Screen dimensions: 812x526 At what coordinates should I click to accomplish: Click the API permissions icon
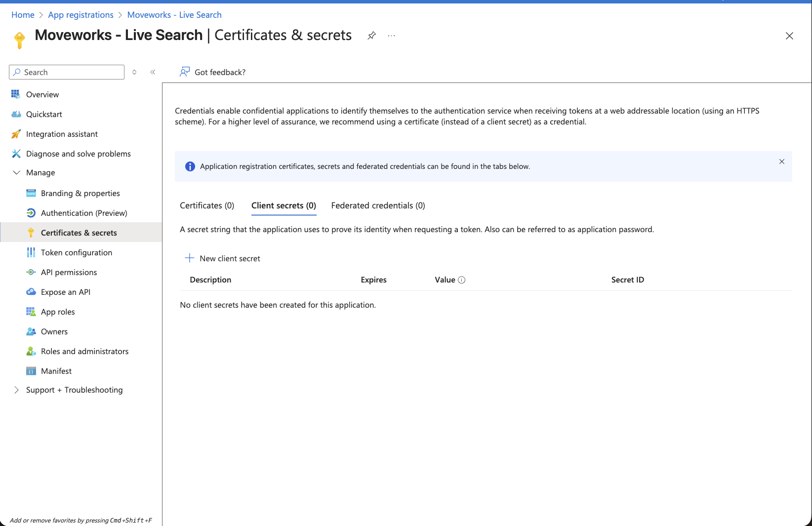pyautogui.click(x=31, y=272)
